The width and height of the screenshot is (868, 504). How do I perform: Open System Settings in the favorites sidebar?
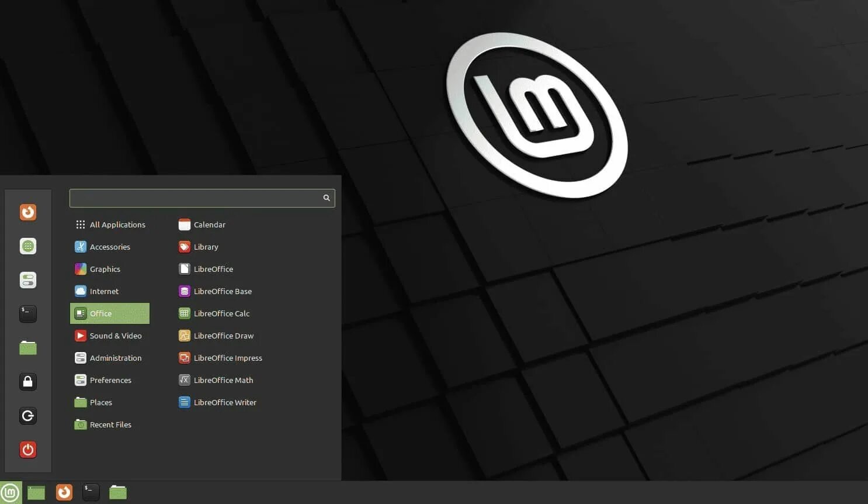(28, 280)
